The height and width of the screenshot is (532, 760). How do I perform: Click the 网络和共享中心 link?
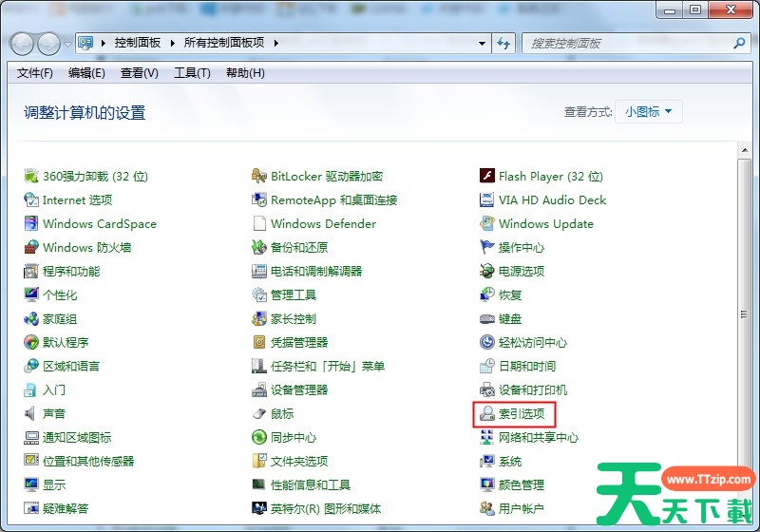coord(539,438)
